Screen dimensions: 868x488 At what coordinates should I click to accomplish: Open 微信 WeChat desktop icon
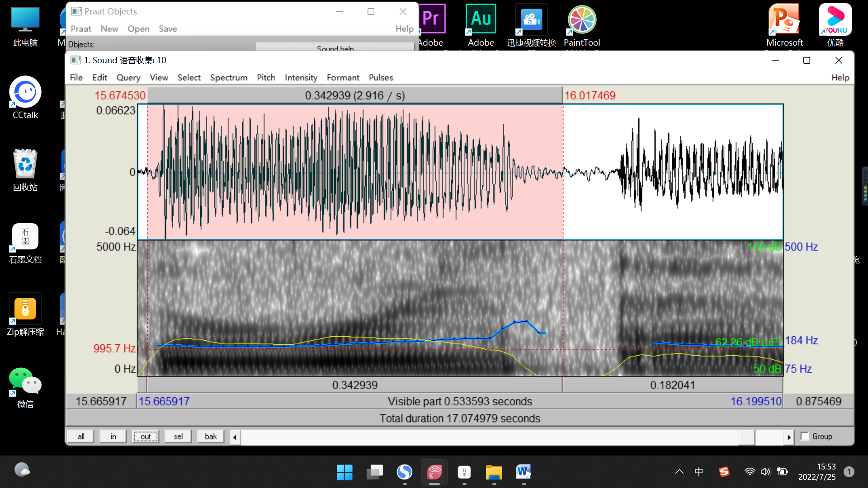coord(25,387)
